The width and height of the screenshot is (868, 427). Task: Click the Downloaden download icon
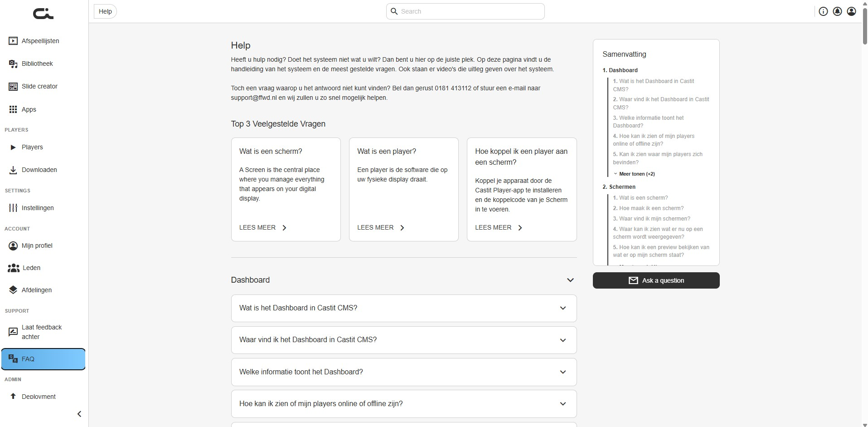coord(13,170)
